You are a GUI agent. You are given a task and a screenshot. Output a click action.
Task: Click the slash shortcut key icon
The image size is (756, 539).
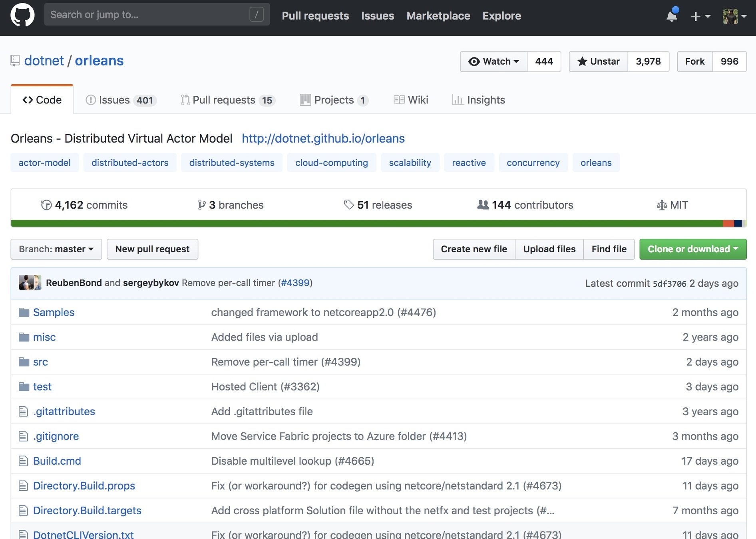[x=257, y=15]
